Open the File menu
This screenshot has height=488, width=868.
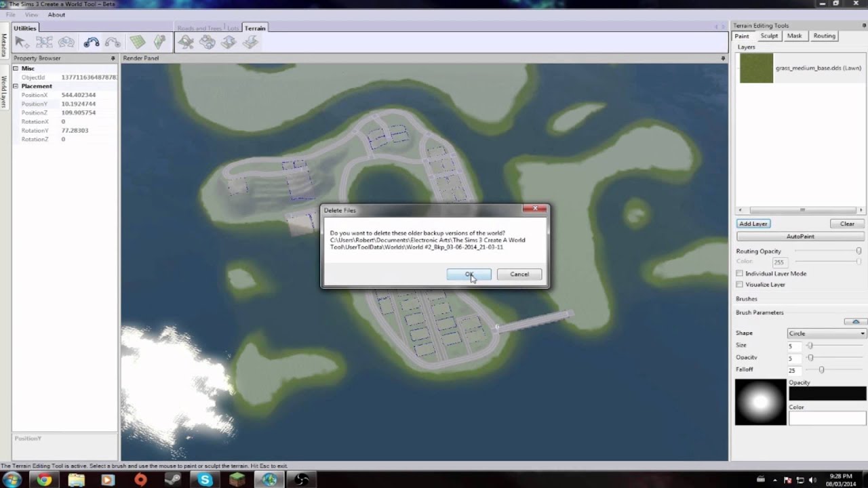coord(11,14)
